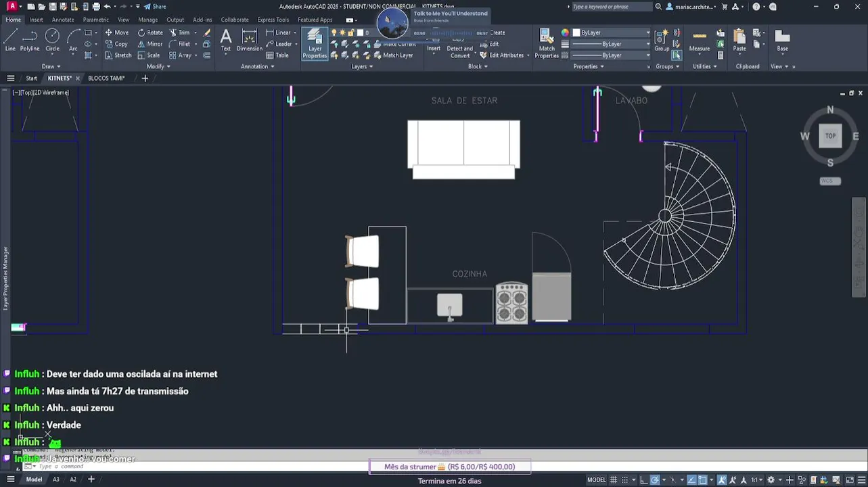
Task: Click the TOP face of the ViewCube
Action: (x=830, y=136)
